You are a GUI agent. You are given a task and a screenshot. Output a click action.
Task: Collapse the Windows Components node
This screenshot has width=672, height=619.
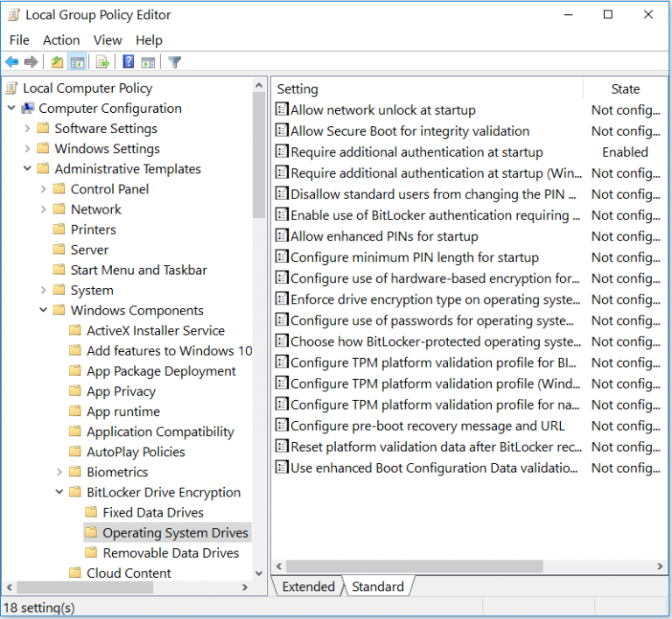click(x=43, y=310)
